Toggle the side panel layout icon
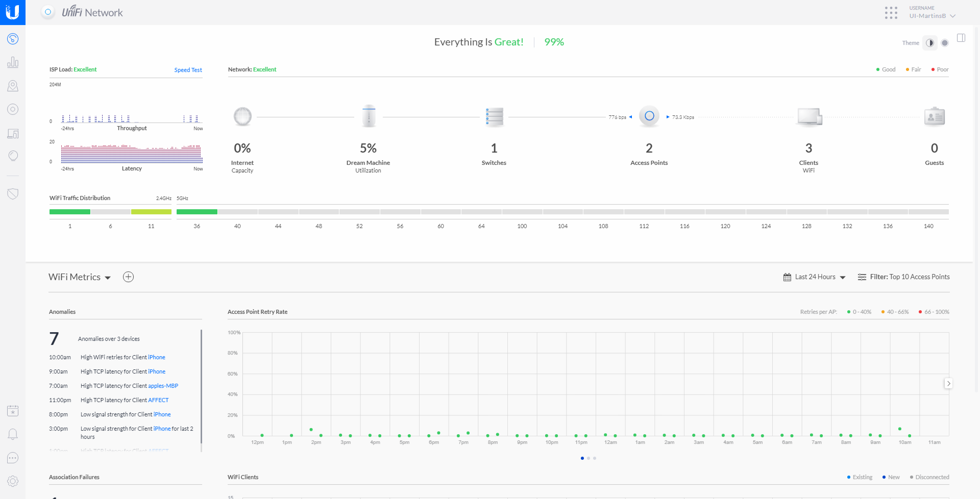This screenshot has height=499, width=980. point(961,38)
